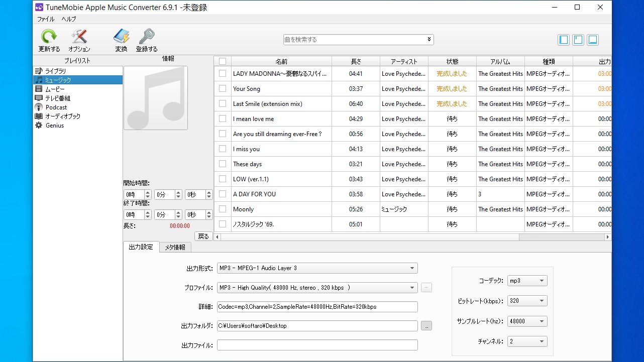Sort by the アルバム column header
The width and height of the screenshot is (644, 362).
coord(500,61)
